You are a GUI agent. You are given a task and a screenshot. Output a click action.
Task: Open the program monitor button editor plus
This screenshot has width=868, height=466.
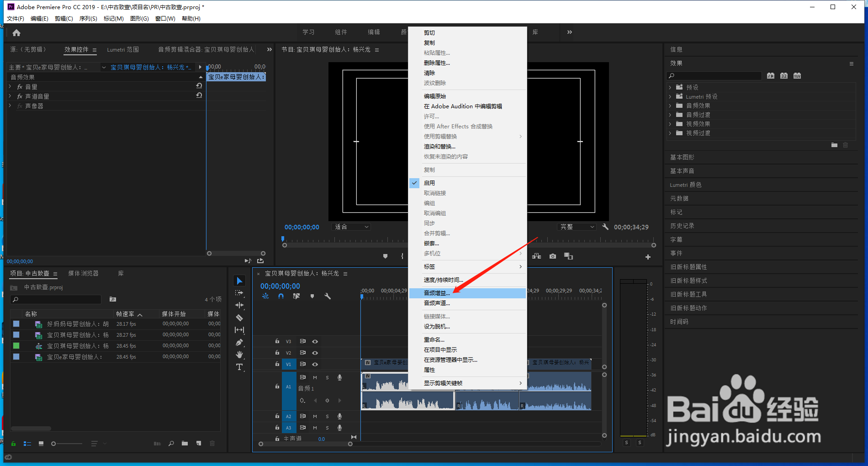pos(648,257)
